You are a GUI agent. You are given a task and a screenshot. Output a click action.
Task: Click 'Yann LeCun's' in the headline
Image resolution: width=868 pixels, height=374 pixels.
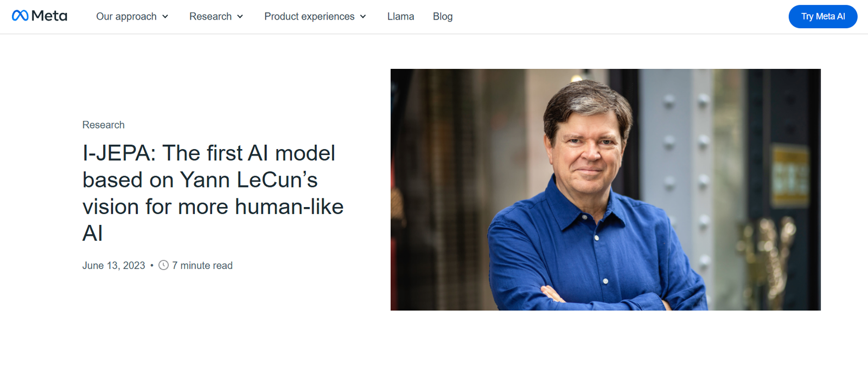pyautogui.click(x=248, y=180)
